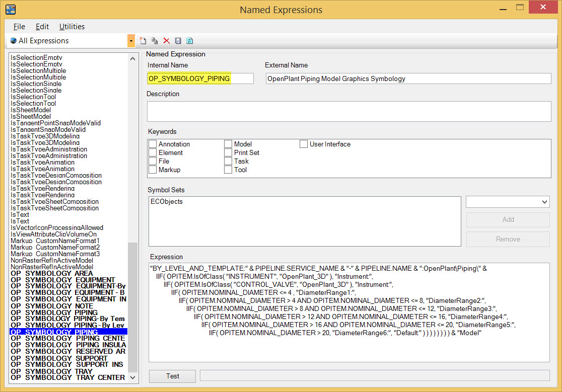Viewport: 562px width, 392px height.
Task: Tick the Print Set keyword checkbox
Action: pos(228,152)
